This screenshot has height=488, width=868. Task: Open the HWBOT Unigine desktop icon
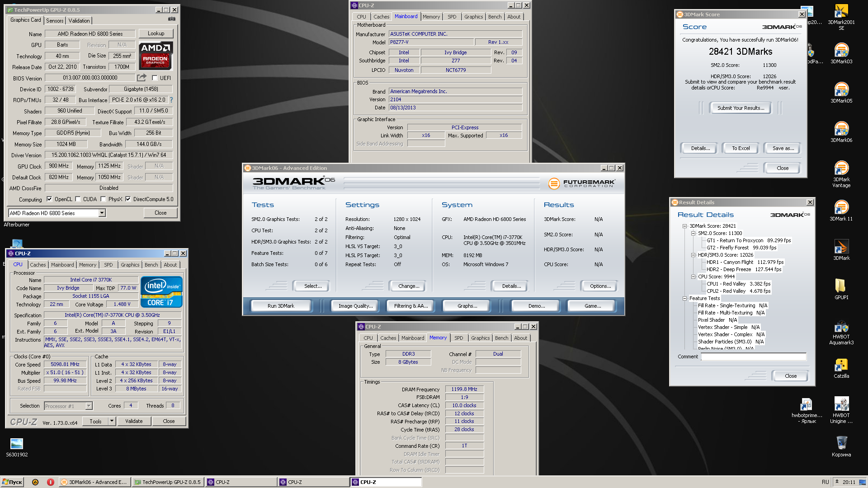[841, 410]
